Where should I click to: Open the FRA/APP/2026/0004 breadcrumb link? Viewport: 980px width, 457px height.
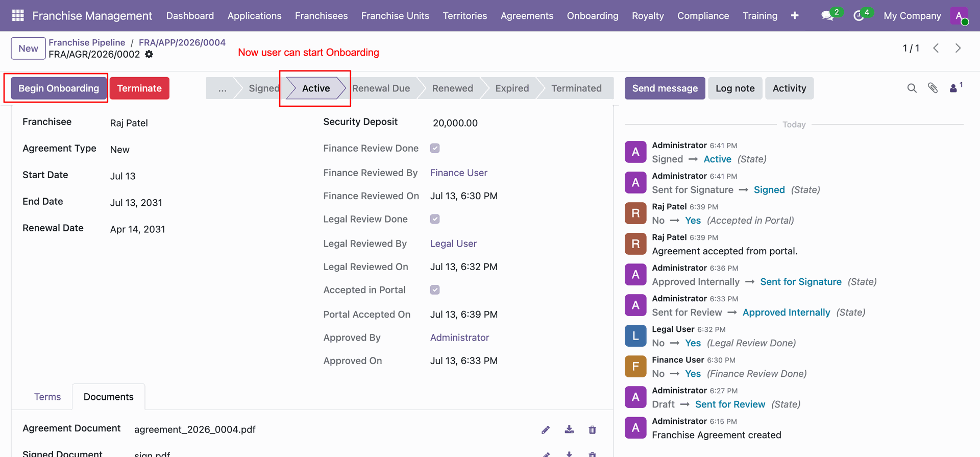(x=182, y=42)
